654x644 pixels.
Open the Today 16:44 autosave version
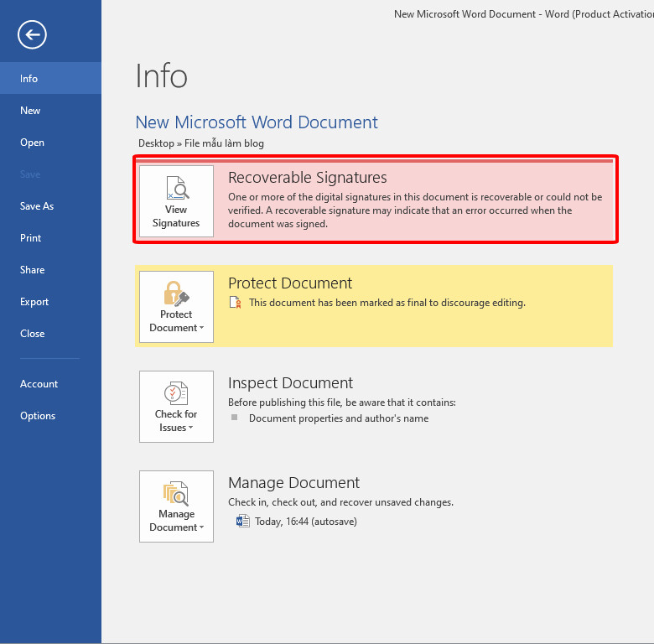pos(305,522)
